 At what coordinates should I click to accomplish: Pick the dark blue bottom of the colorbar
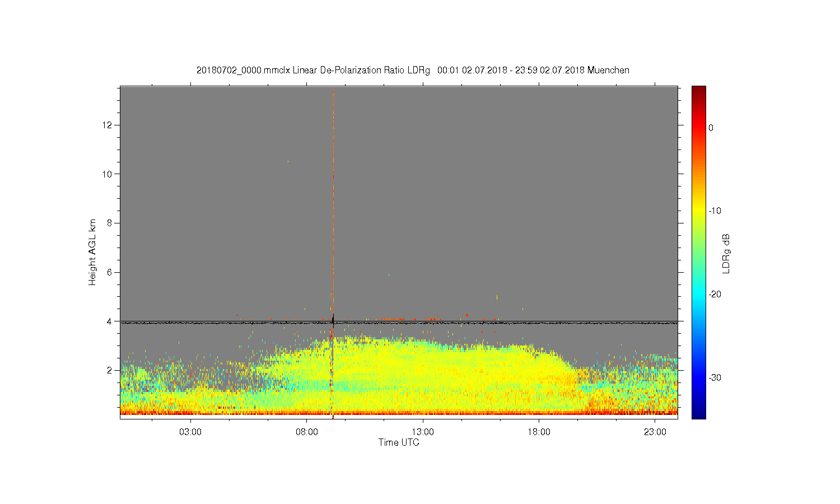click(699, 413)
